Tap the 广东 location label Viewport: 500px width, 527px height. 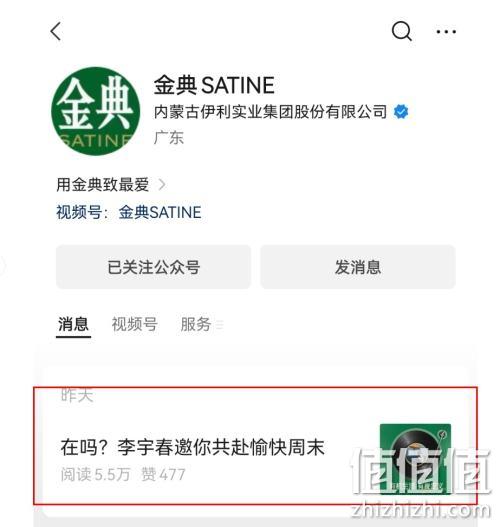[x=169, y=137]
